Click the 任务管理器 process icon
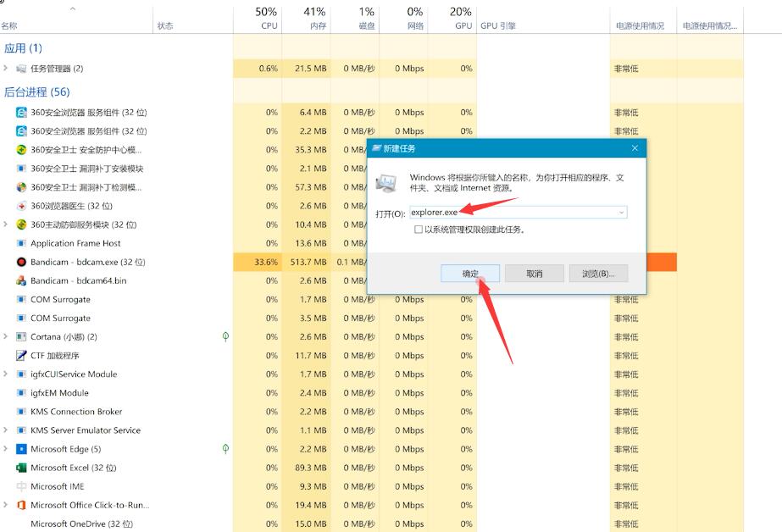782x532 pixels. (21, 69)
